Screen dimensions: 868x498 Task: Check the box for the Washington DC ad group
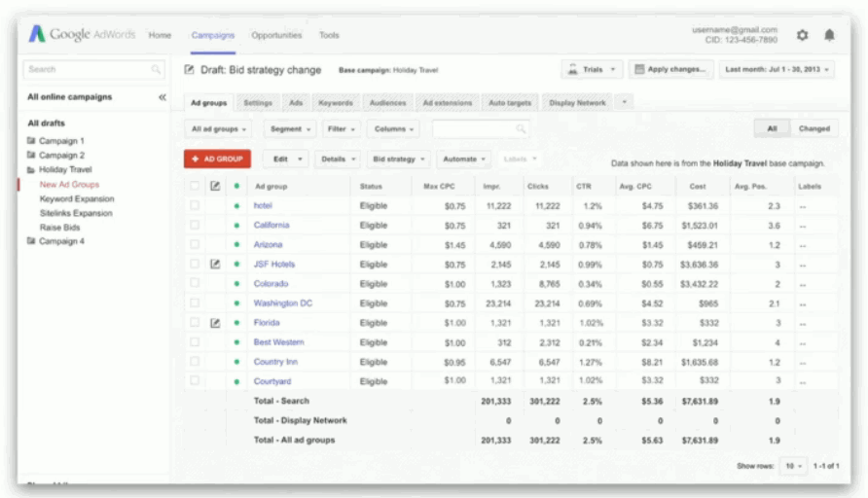195,302
